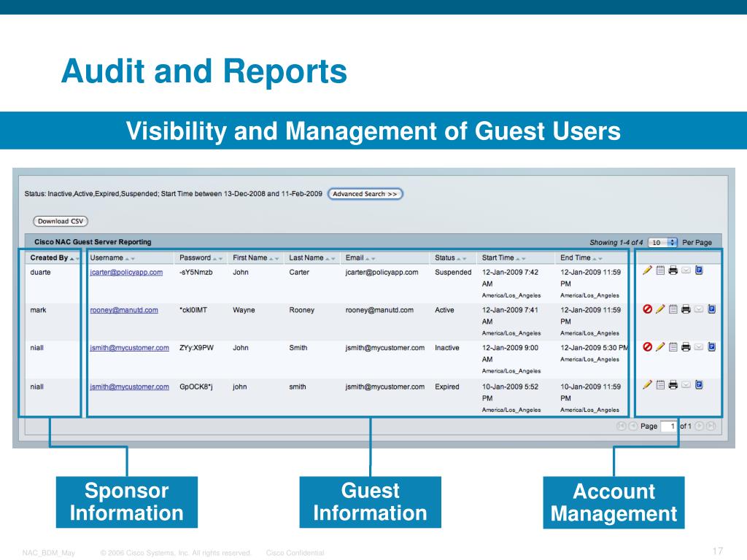
Task: Send SMS phone icon for Rooney row
Action: point(712,309)
